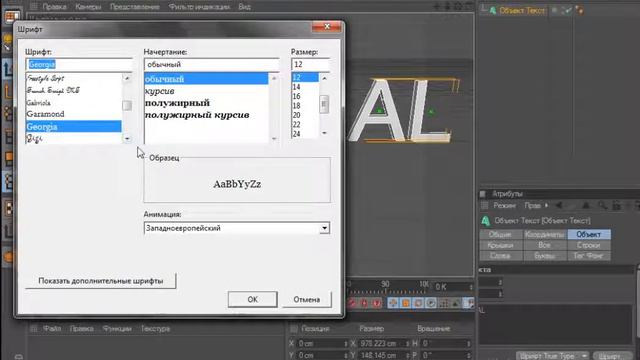Click the Phong tag icon on Text object
The width and height of the screenshot is (640, 360).
click(580, 11)
